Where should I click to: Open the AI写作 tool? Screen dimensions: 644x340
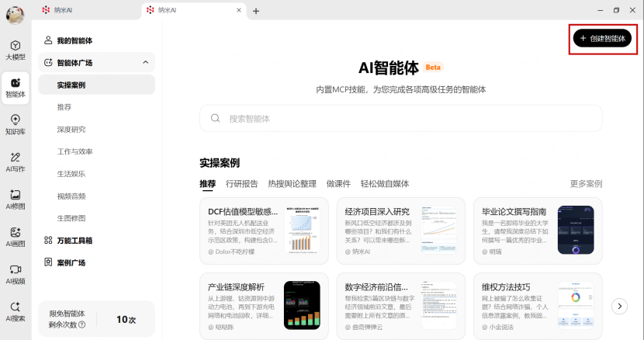16,161
